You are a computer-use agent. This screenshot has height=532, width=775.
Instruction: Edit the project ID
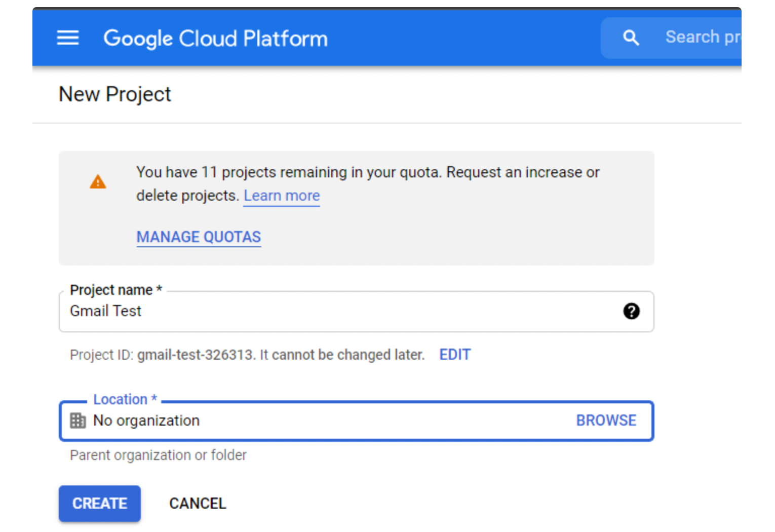[x=455, y=355]
